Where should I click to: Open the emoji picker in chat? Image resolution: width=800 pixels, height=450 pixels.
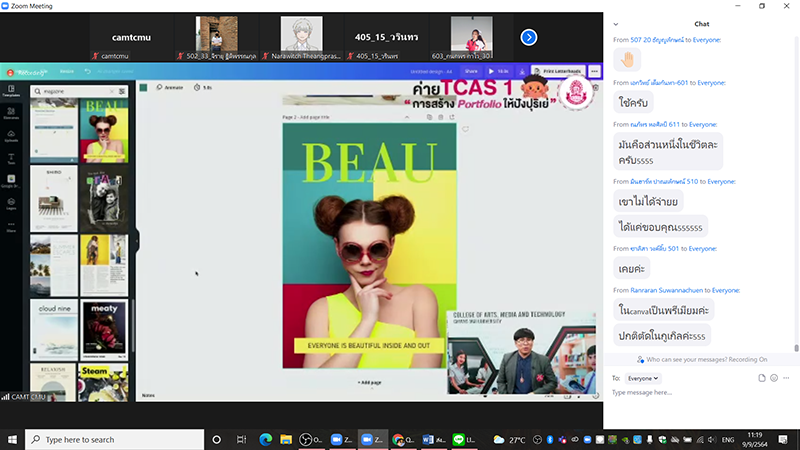[774, 378]
